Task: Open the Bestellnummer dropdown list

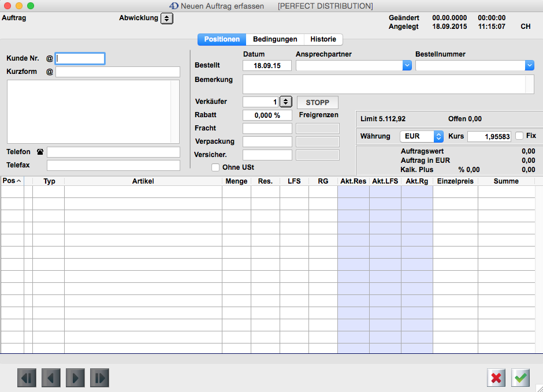Action: 530,66
